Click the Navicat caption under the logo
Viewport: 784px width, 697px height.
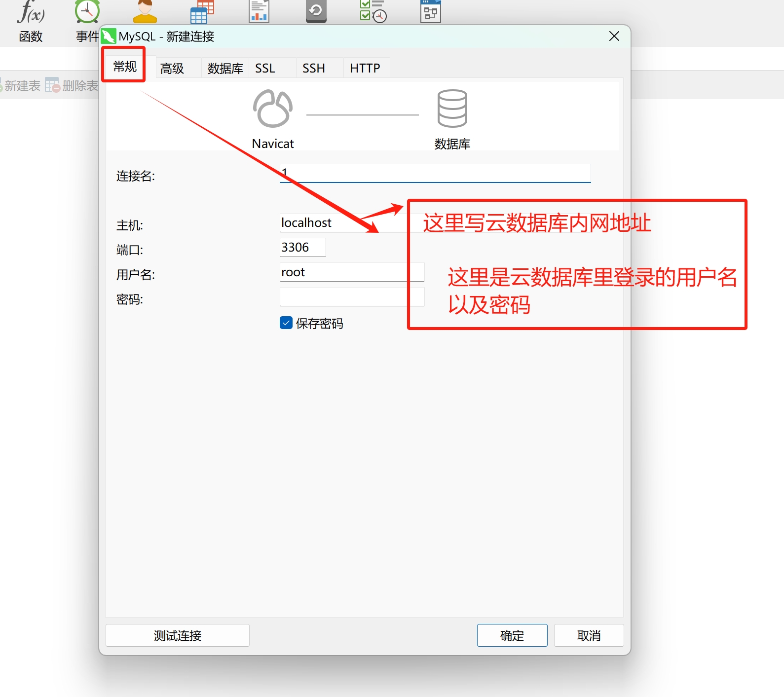tap(273, 144)
